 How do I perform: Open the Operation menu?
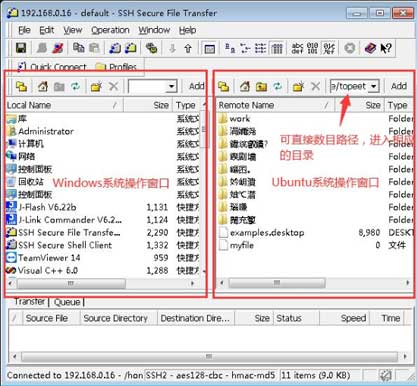(110, 30)
